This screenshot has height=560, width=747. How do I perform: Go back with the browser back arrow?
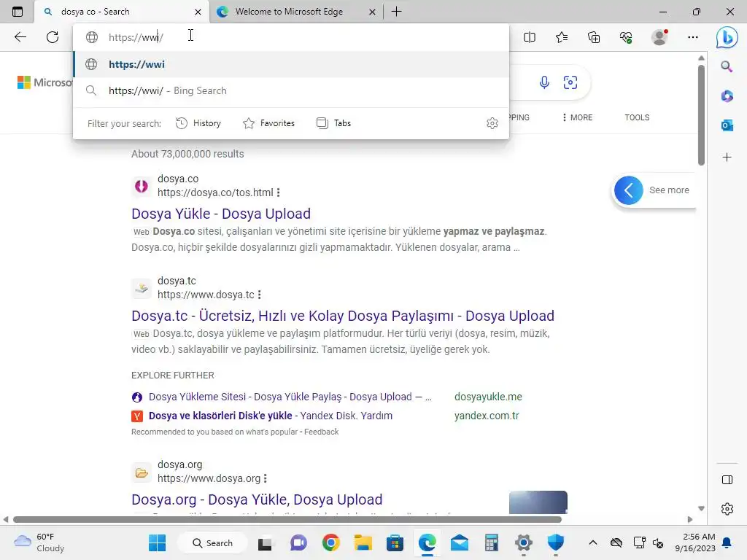click(x=20, y=37)
